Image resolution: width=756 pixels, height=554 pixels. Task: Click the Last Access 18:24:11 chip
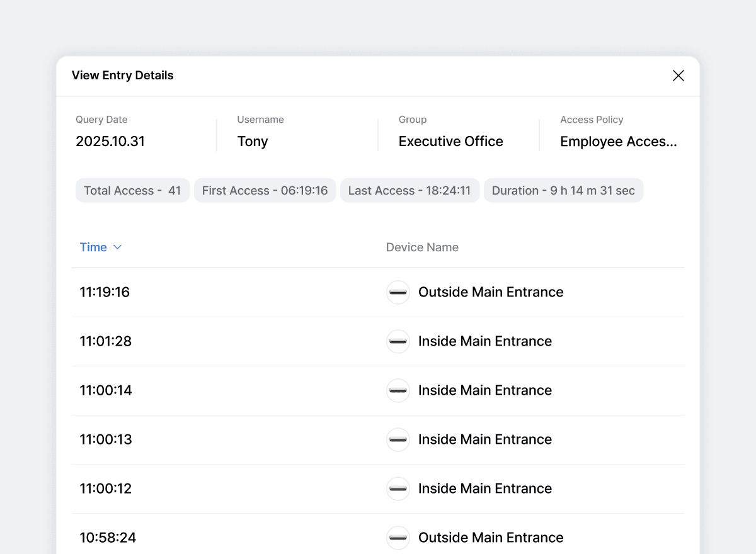[x=409, y=191]
